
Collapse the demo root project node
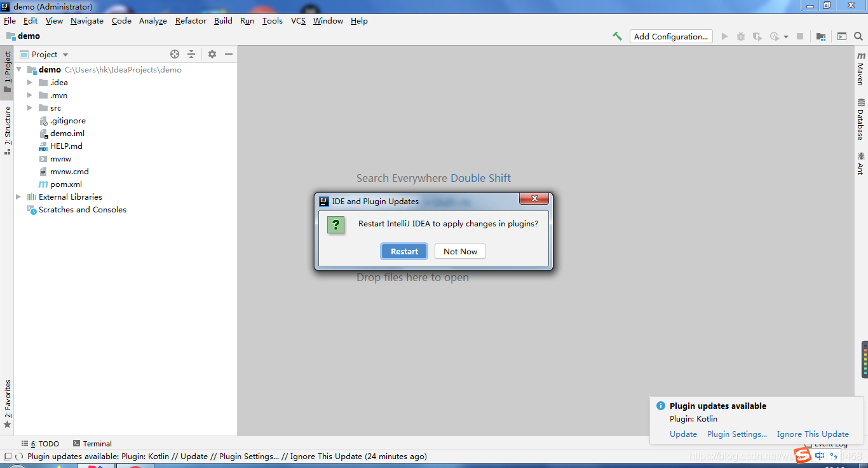[x=19, y=69]
